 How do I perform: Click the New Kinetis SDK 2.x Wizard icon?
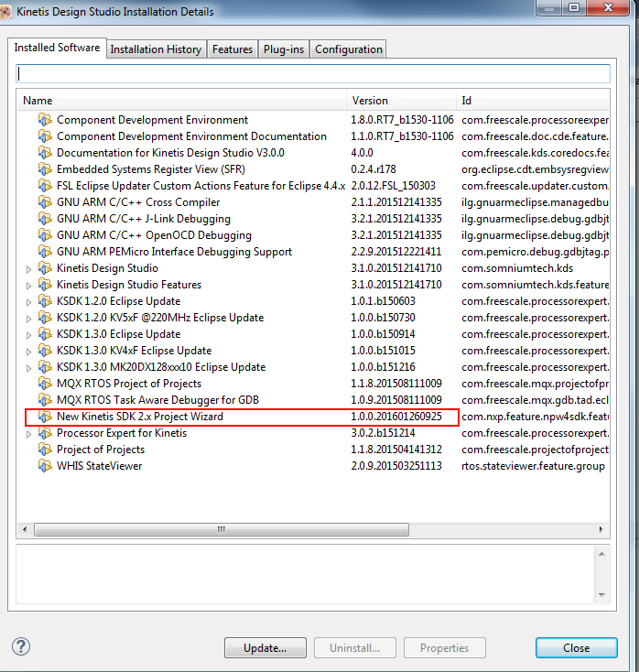(x=45, y=417)
